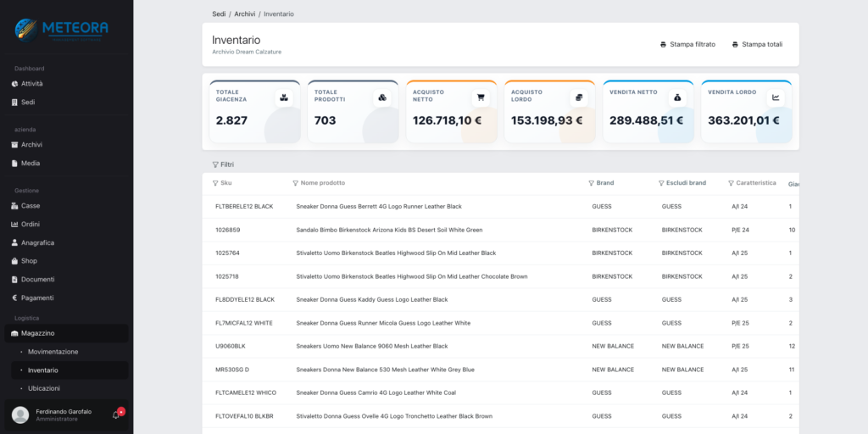Click the cubes icon in Totale Prodotti card

(x=382, y=97)
